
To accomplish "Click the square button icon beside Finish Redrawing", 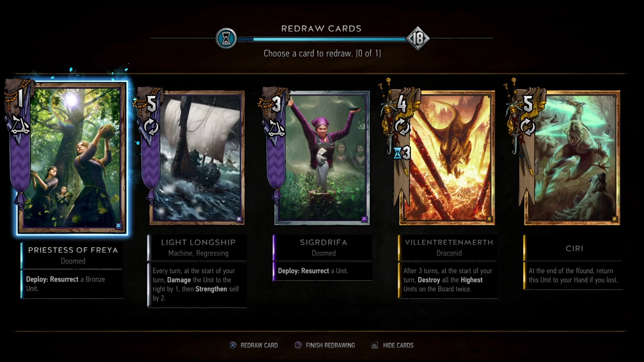I will pos(298,345).
